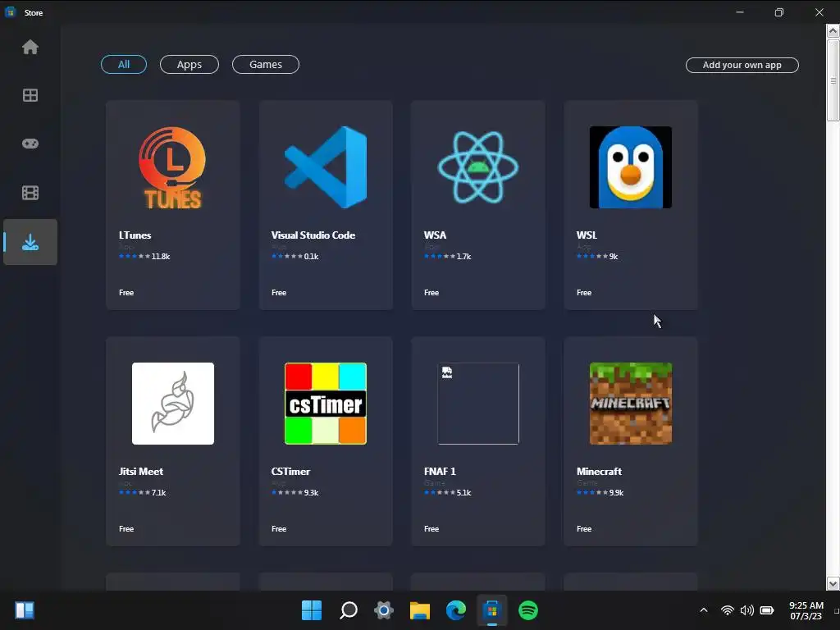Click the FNAF 1 broken image icon

pos(478,404)
